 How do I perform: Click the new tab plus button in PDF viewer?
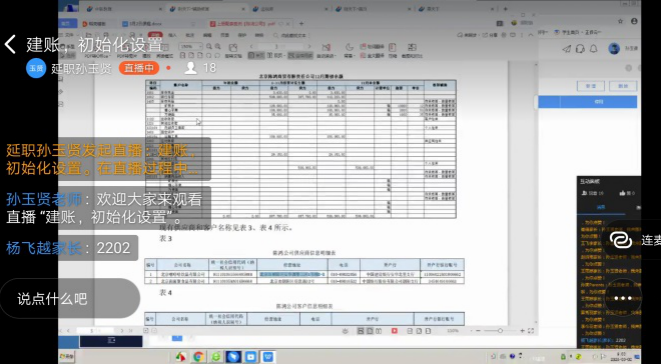(301, 24)
